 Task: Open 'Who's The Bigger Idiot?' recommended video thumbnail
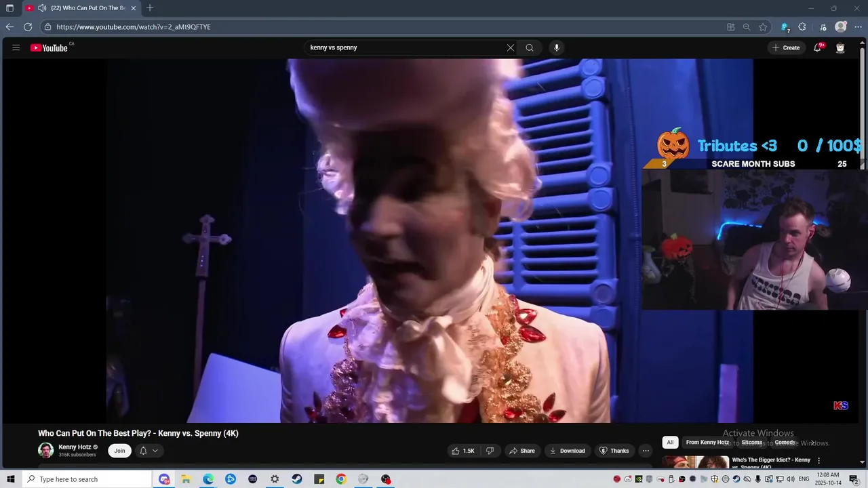695,463
